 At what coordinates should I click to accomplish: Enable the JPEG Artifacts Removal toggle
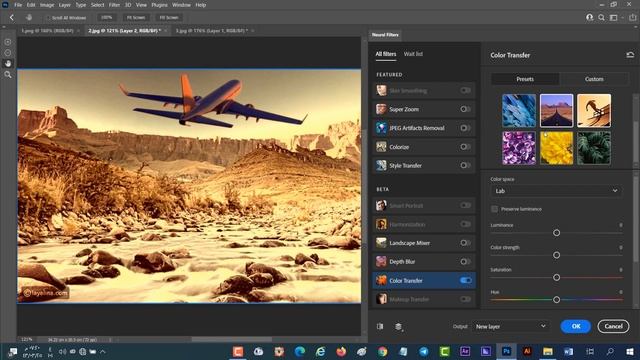pyautogui.click(x=465, y=128)
